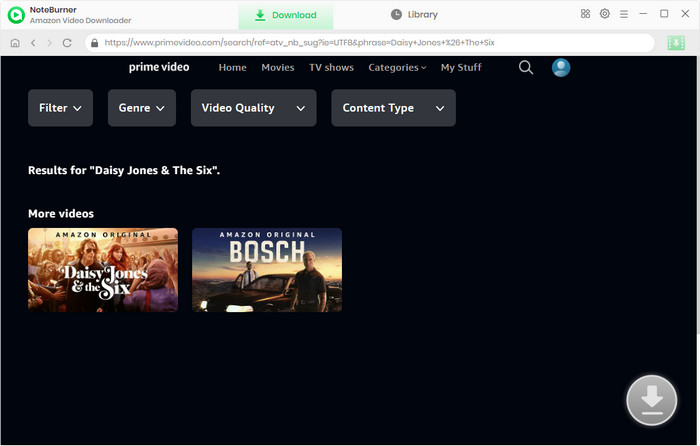Expand the Content Type dropdown
This screenshot has height=446, width=700.
393,108
